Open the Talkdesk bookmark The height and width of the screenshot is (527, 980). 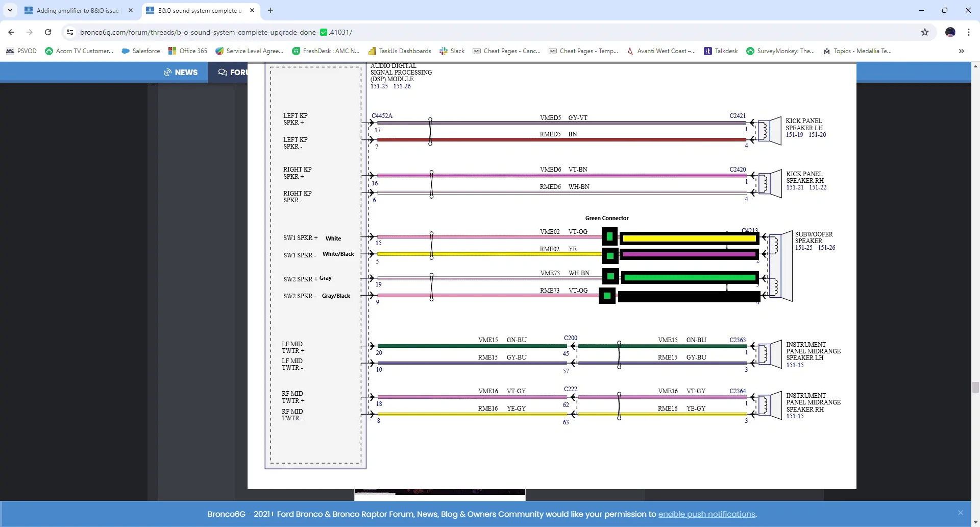(x=721, y=51)
